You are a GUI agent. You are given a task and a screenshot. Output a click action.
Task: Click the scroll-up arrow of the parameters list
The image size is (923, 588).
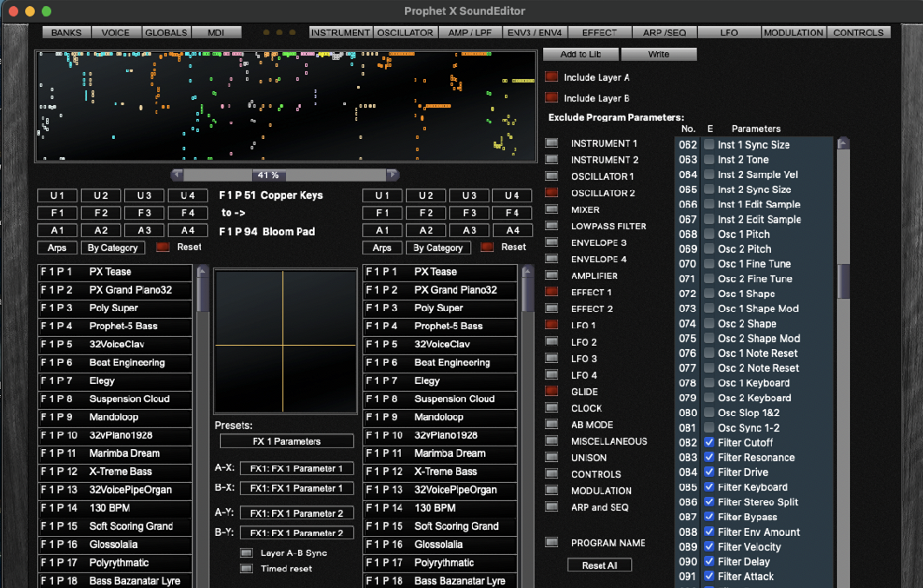842,144
